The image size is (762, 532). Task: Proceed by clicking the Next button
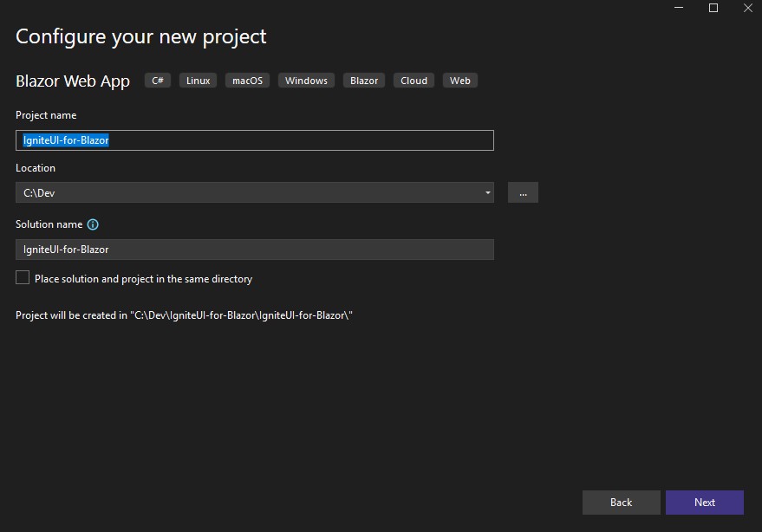(704, 503)
